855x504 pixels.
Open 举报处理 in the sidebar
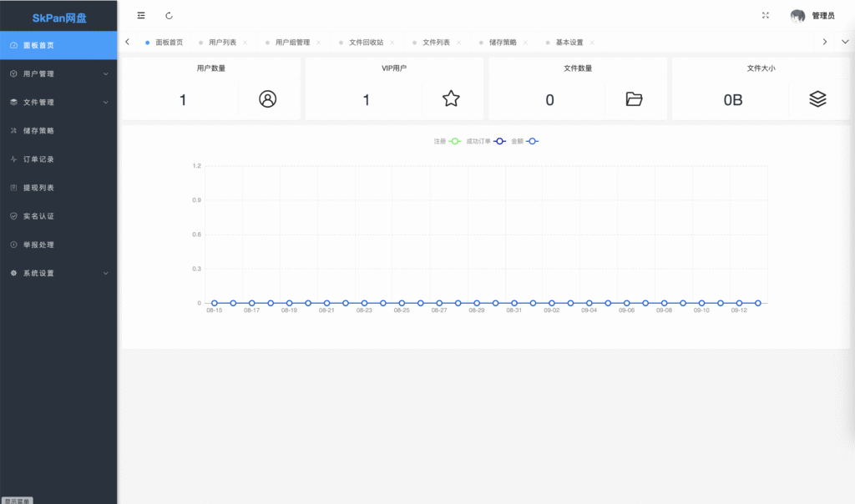(x=58, y=244)
